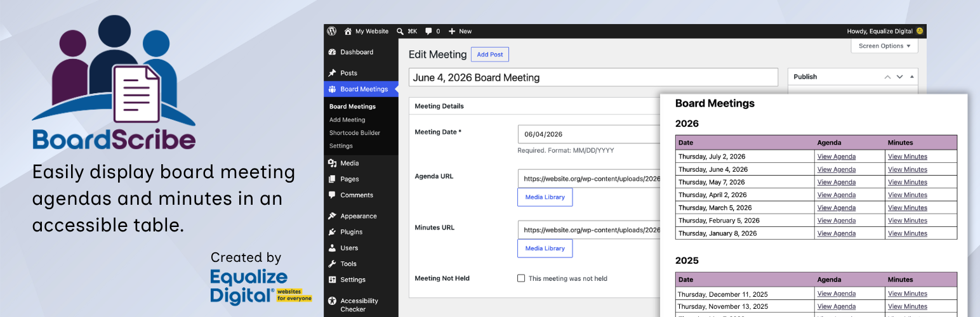980x317 pixels.
Task: Open the comments bubble in admin bar
Action: click(x=429, y=31)
